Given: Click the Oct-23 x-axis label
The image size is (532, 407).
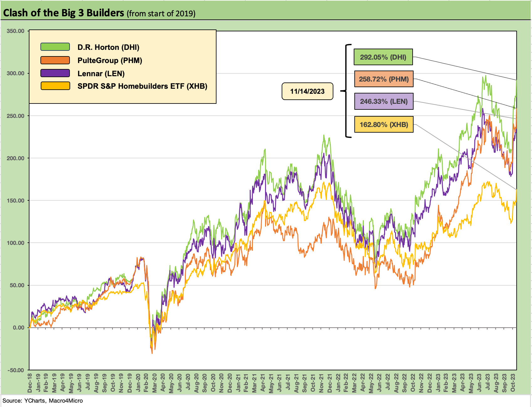Looking at the screenshot, I should 513,383.
